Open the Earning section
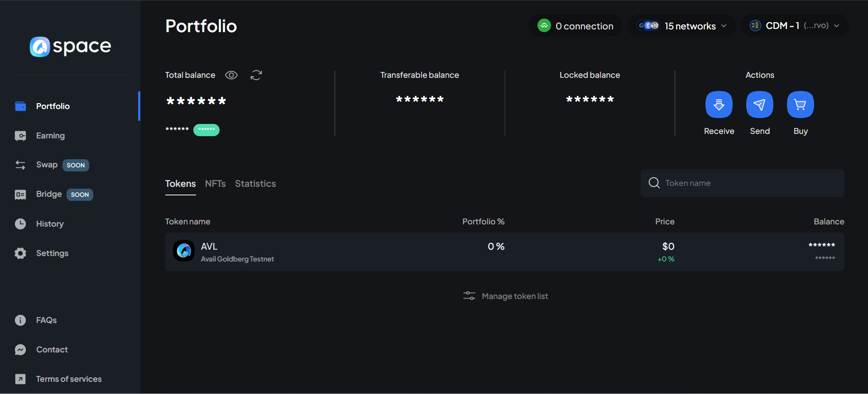This screenshot has width=868, height=394. point(50,136)
